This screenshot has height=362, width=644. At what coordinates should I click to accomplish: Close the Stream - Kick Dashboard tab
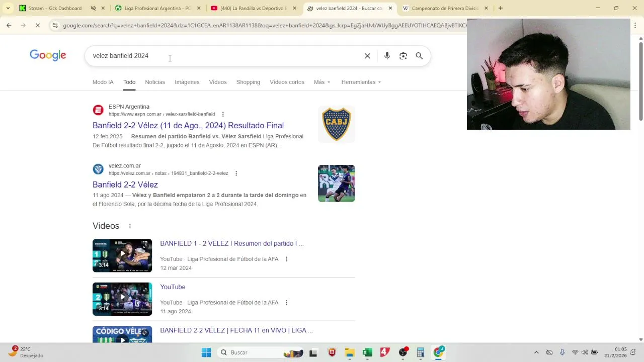click(103, 8)
